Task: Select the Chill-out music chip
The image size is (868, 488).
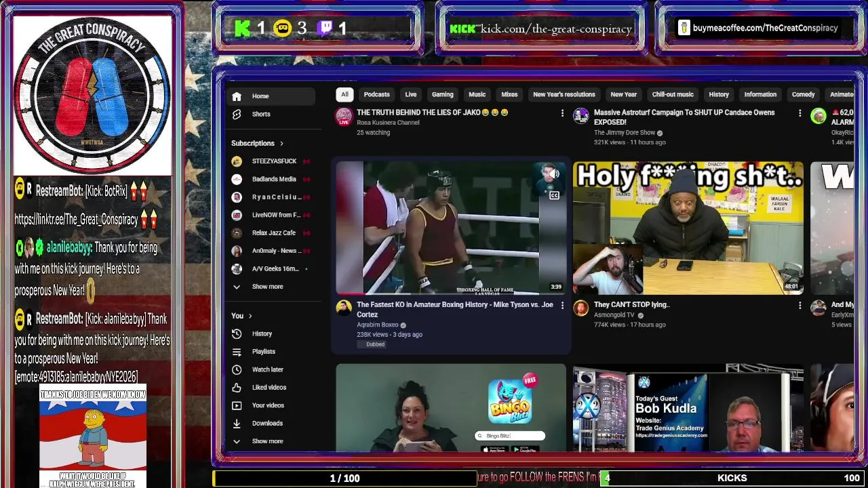Action: tap(673, 95)
